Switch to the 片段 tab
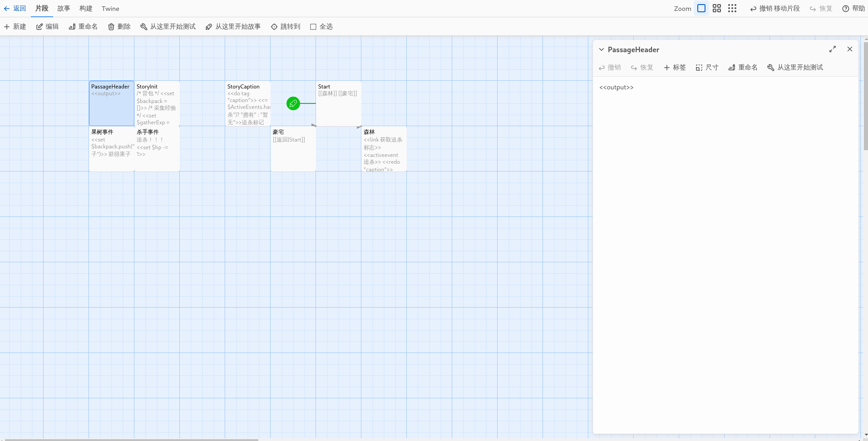The width and height of the screenshot is (868, 441). click(42, 8)
